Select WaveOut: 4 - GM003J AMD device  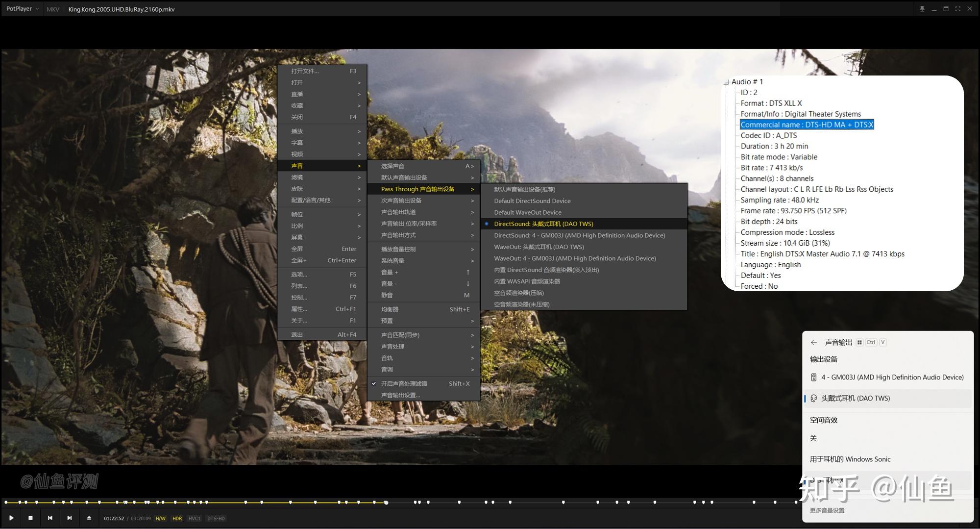[x=584, y=258]
